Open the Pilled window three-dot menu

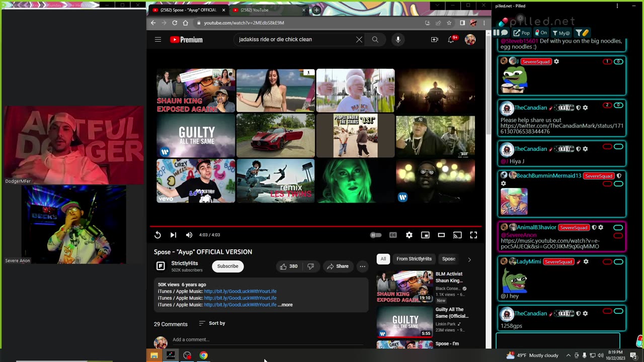(x=617, y=6)
